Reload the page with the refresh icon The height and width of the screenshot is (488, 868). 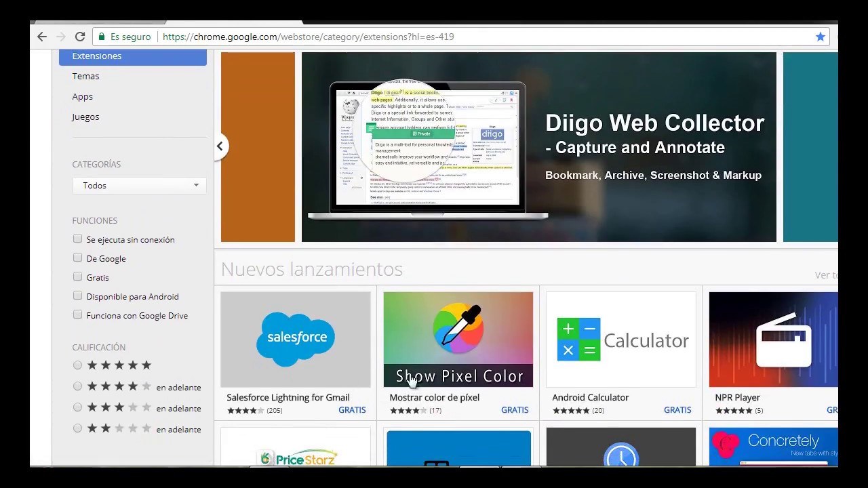(80, 37)
